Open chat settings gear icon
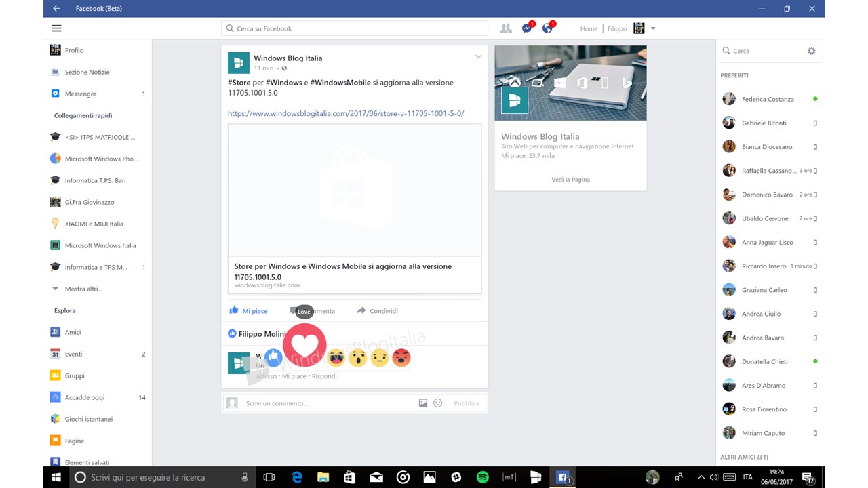The height and width of the screenshot is (488, 868). (x=811, y=51)
